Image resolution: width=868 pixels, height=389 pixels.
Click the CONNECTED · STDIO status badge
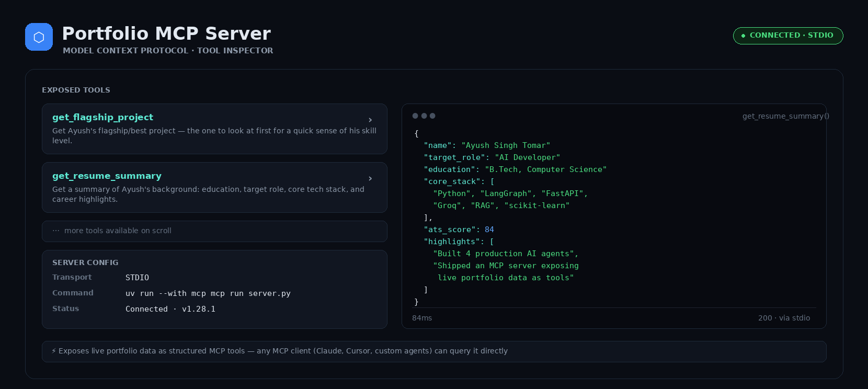point(788,36)
